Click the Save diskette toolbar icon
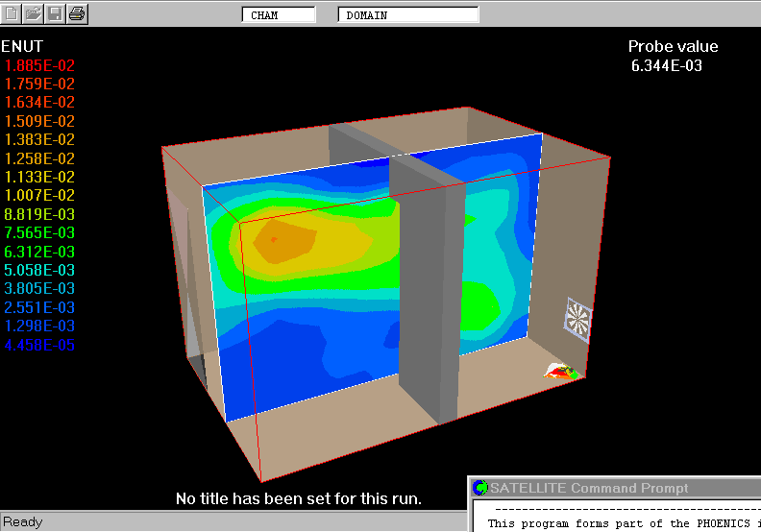Image resolution: width=761 pixels, height=532 pixels. (x=55, y=13)
